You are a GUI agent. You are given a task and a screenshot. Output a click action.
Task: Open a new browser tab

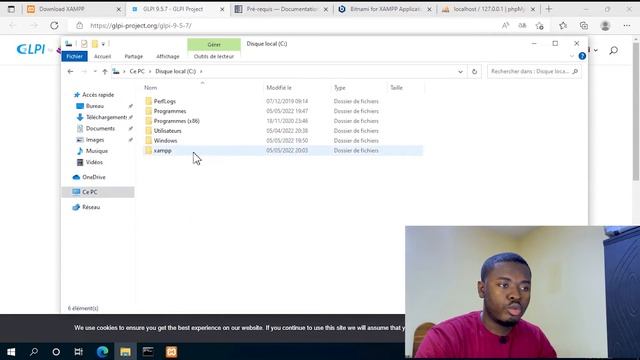point(549,9)
